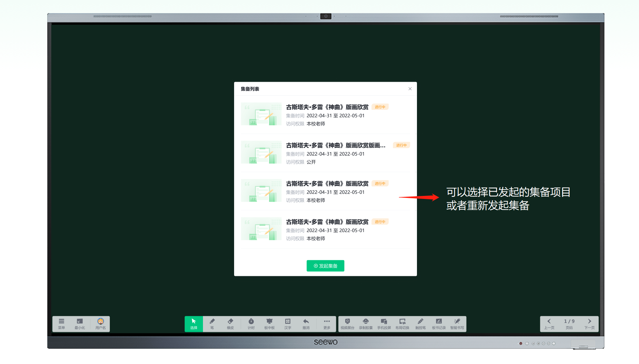
Task: Start phone screen casting (手机投屏)
Action: pyautogui.click(x=384, y=323)
